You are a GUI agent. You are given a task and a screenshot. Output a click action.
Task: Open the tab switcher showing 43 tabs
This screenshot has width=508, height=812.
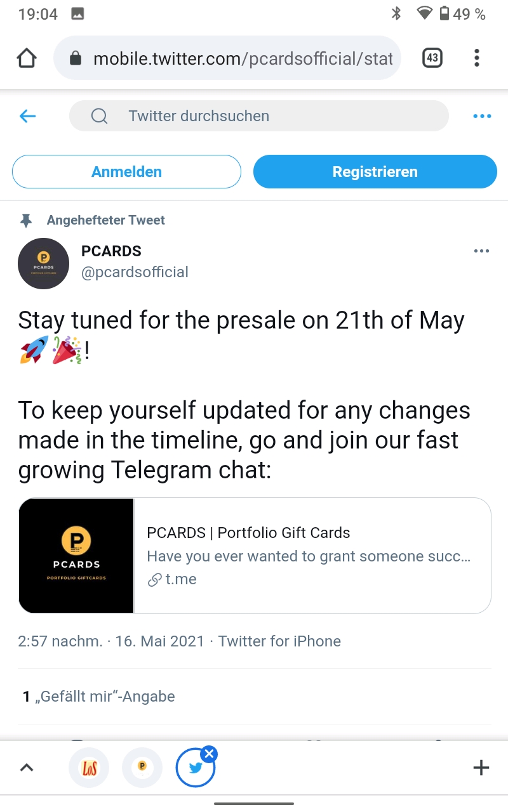pos(432,58)
